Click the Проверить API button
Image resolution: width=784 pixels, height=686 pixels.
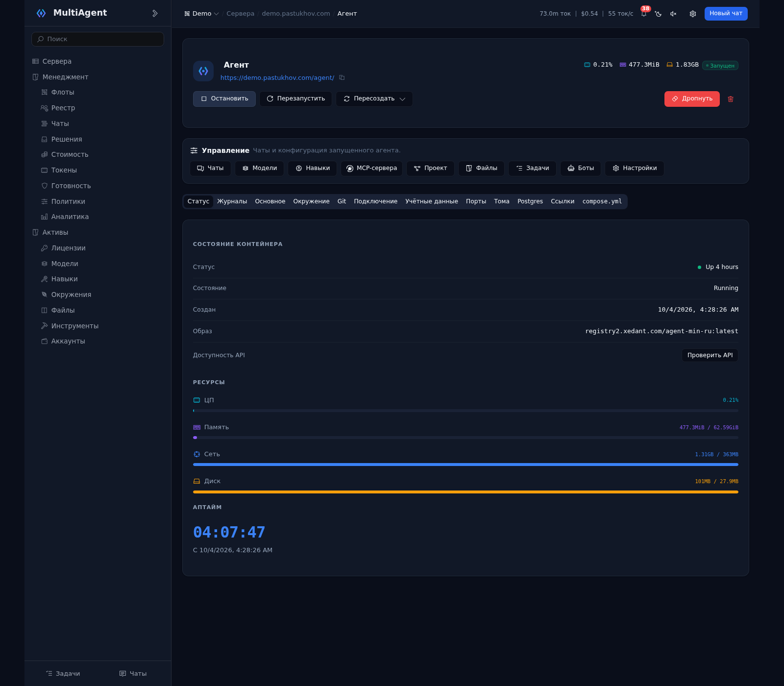click(710, 355)
